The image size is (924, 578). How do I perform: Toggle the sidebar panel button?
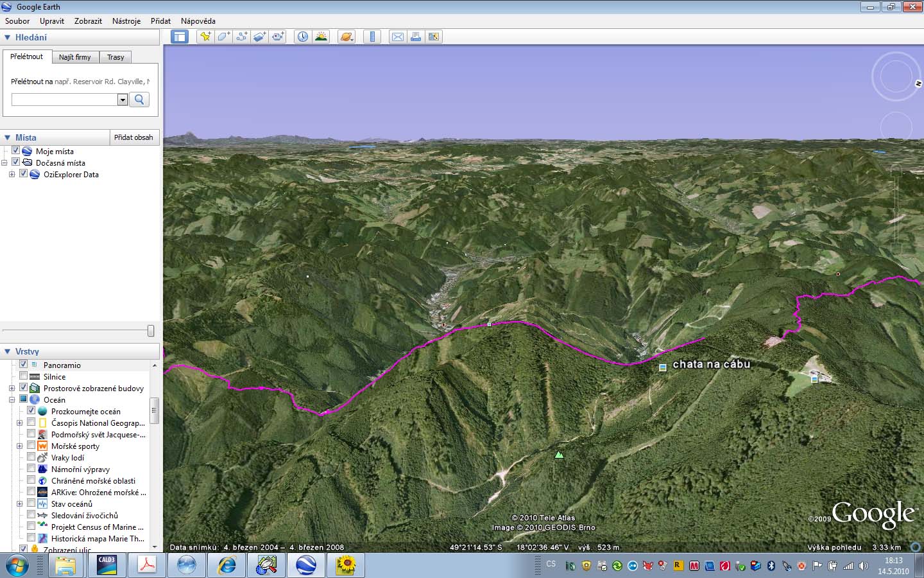point(180,37)
